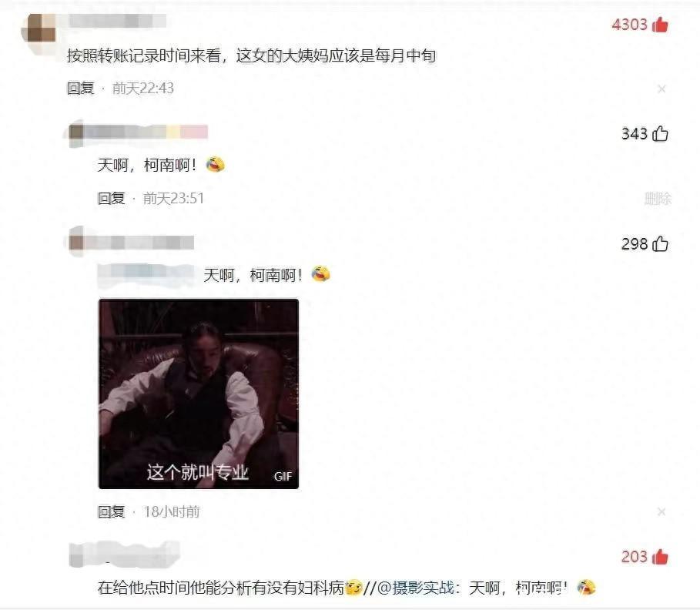Image resolution: width=700 pixels, height=610 pixels.
Task: Click the laughing emoji in the 前天23:51 reply
Action: pyautogui.click(x=215, y=165)
